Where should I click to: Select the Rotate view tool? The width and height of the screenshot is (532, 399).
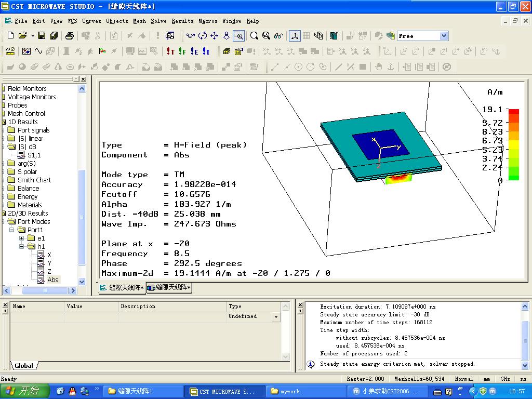[x=203, y=36]
